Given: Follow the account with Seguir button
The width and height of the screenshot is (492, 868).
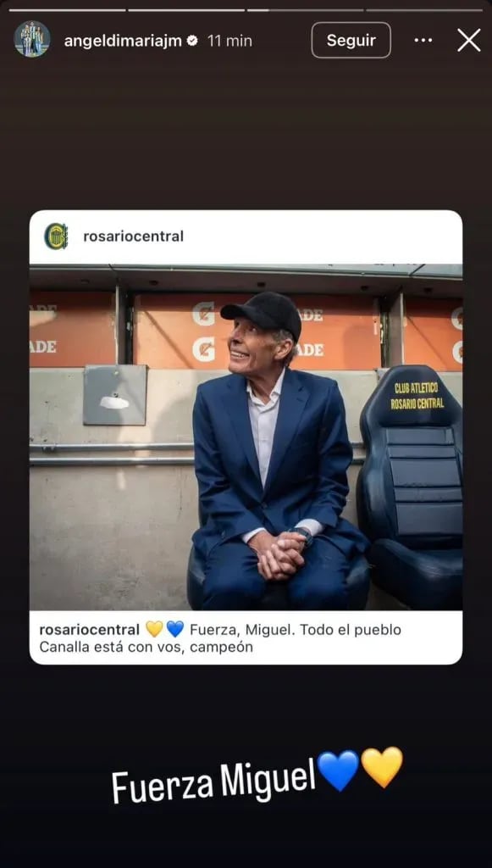Looking at the screenshot, I should point(351,41).
